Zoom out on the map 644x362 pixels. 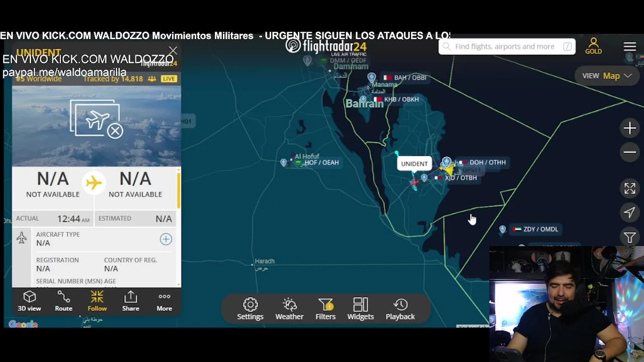click(629, 152)
